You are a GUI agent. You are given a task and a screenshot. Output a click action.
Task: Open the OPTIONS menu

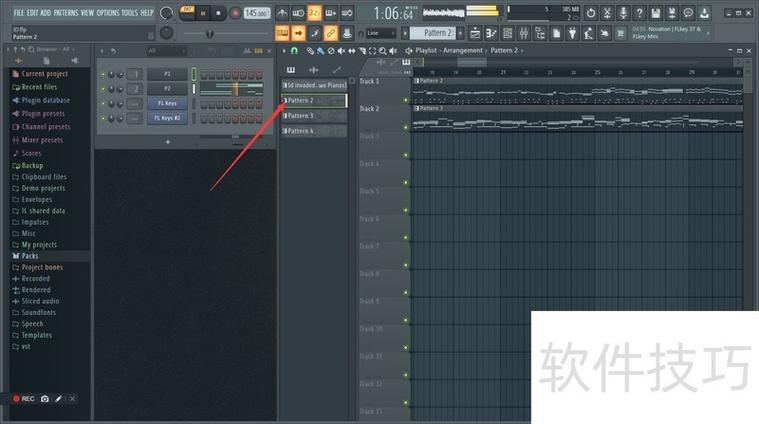107,13
